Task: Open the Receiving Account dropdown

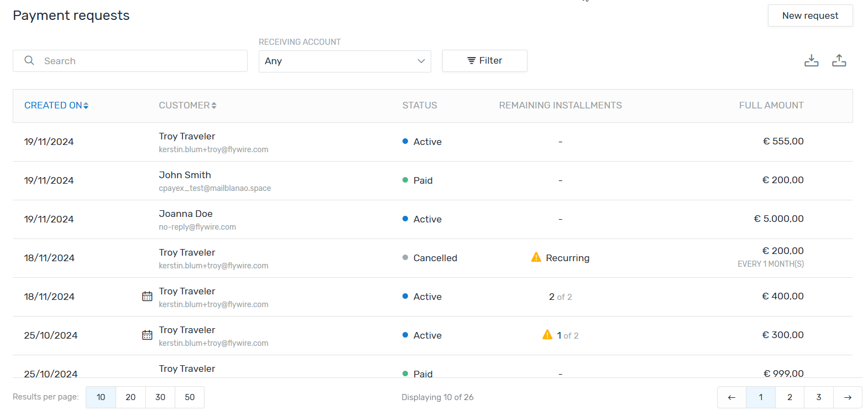Action: (x=344, y=61)
